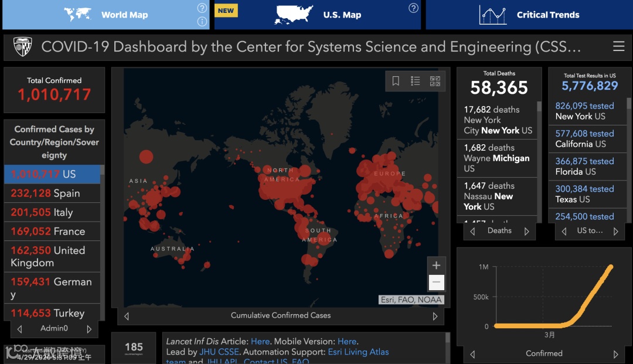Go to previous map layer with left arrow

click(x=127, y=316)
